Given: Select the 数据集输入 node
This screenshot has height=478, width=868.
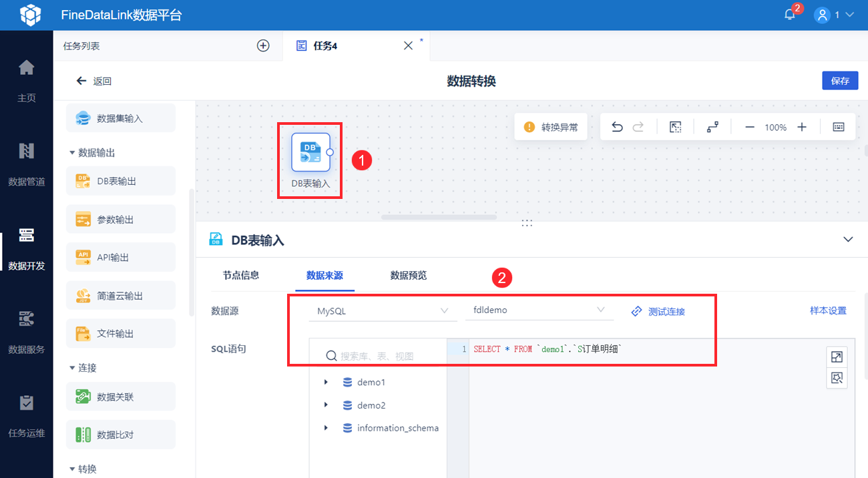Looking at the screenshot, I should coord(121,118).
